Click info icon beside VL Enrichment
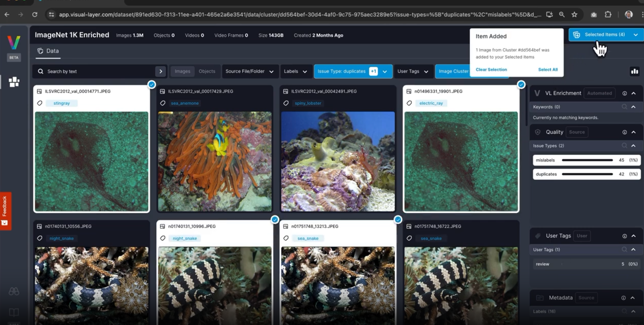 [624, 93]
